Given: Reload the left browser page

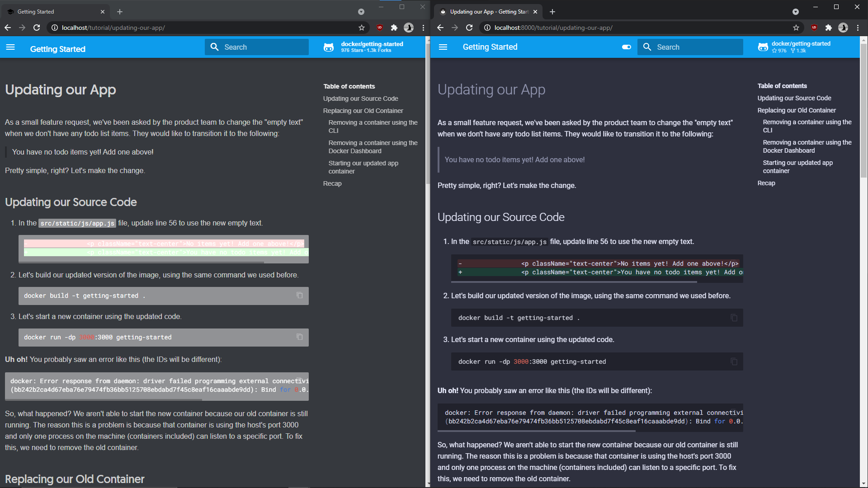Looking at the screenshot, I should click(x=37, y=28).
